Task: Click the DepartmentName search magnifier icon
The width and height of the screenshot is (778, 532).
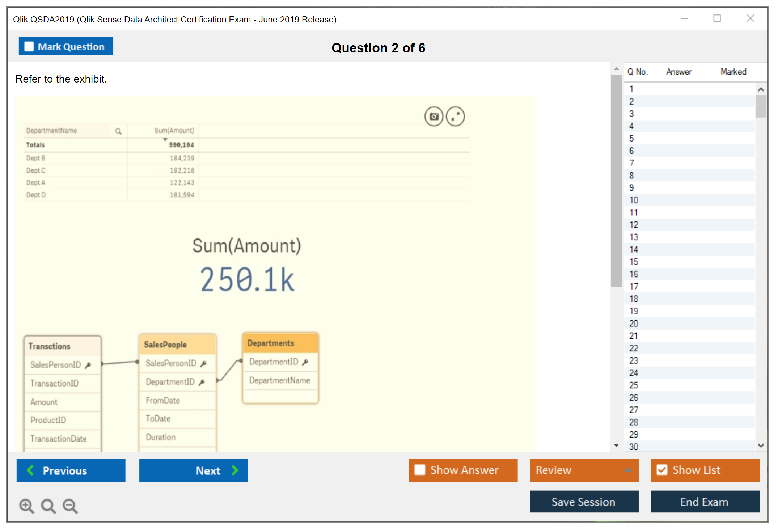Action: coord(118,131)
